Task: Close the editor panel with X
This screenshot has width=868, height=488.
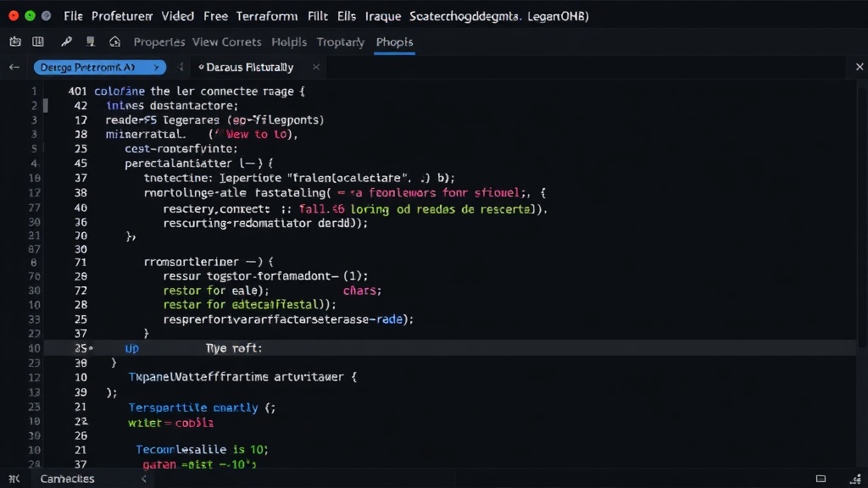Action: pyautogui.click(x=860, y=67)
